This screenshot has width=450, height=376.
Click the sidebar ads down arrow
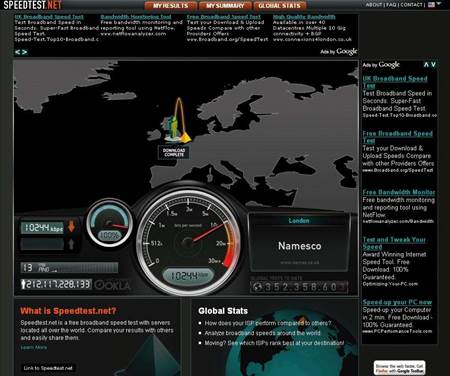tap(433, 65)
